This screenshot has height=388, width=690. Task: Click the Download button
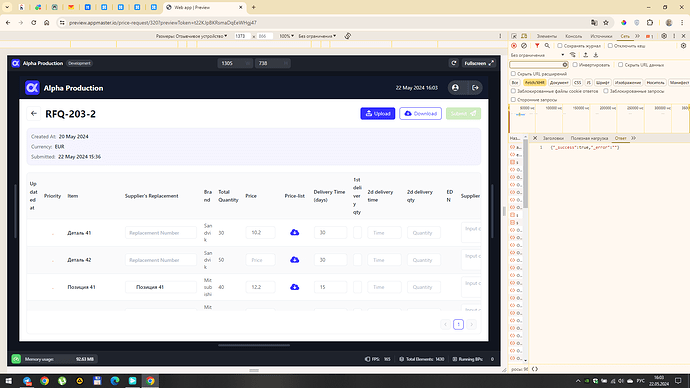click(x=420, y=113)
